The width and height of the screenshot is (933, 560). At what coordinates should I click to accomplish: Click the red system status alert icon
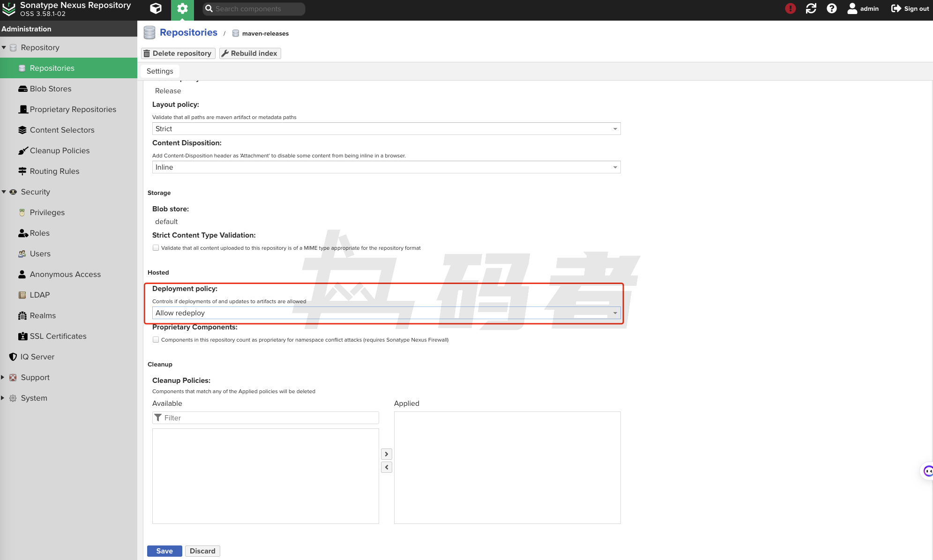coord(790,9)
